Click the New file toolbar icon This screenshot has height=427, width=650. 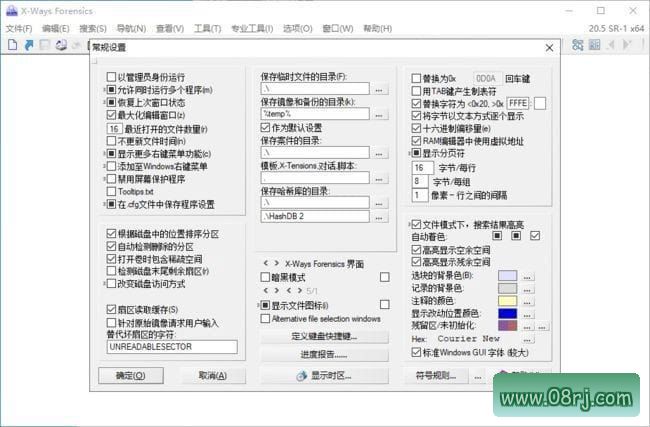pos(12,45)
